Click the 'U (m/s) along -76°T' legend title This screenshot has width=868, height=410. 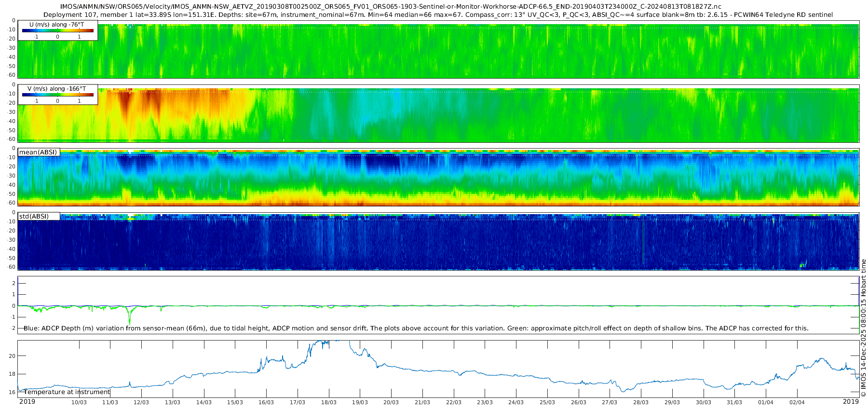click(x=57, y=24)
